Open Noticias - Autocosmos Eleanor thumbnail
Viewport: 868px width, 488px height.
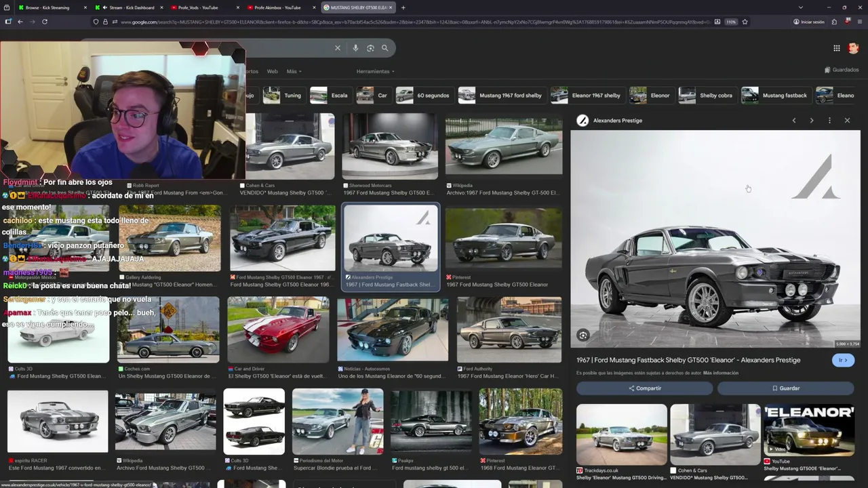[x=393, y=329]
